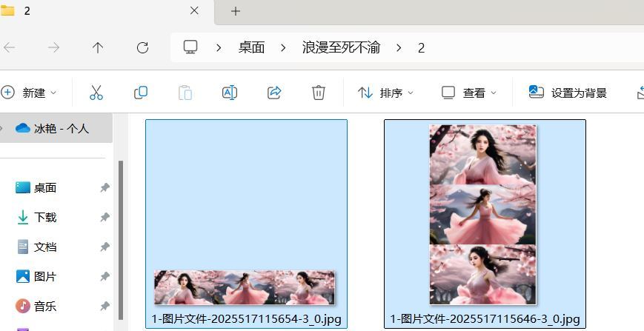Viewport: 644px width, 331px height.
Task: Open the 新建 dropdown menu
Action: click(29, 93)
